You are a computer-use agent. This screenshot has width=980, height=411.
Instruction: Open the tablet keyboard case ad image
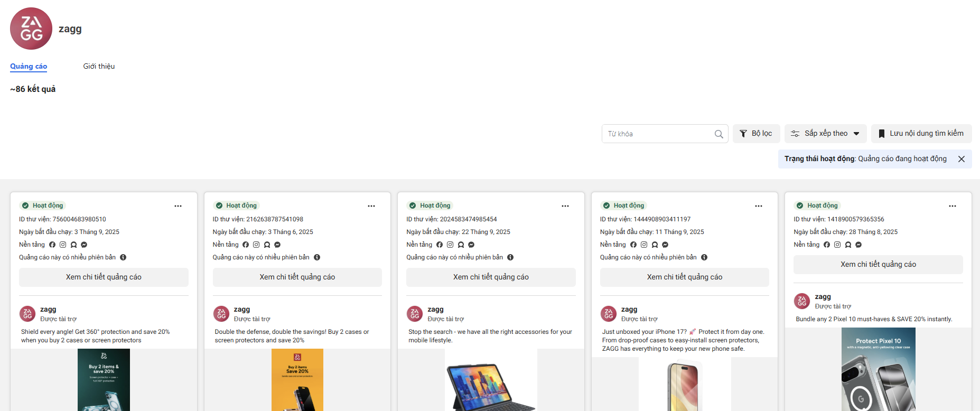(491, 380)
